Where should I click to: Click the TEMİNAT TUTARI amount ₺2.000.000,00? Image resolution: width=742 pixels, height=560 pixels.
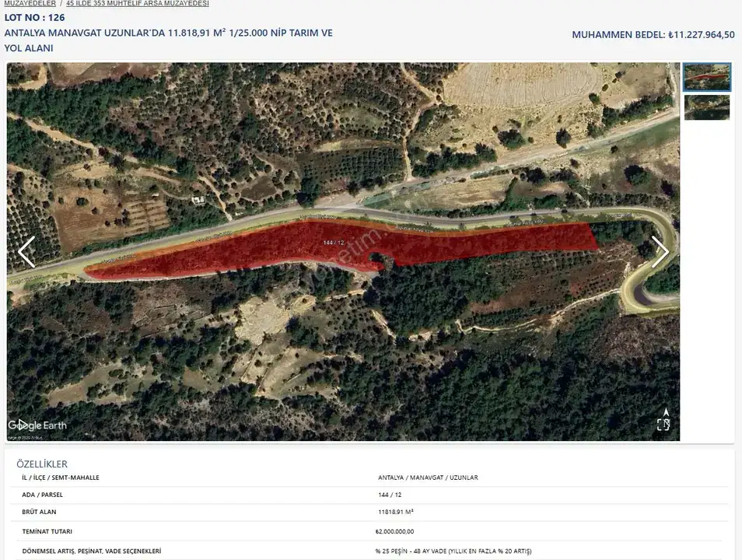(394, 531)
